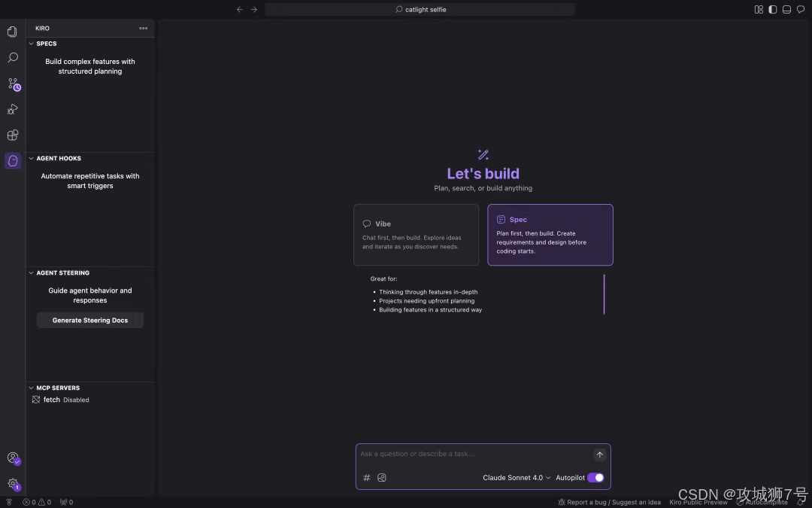Open the customize layout icon
812x508 pixels.
click(x=759, y=9)
